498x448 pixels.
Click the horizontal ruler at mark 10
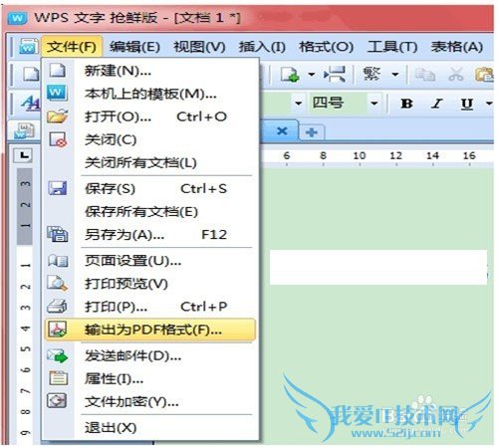(x=360, y=156)
